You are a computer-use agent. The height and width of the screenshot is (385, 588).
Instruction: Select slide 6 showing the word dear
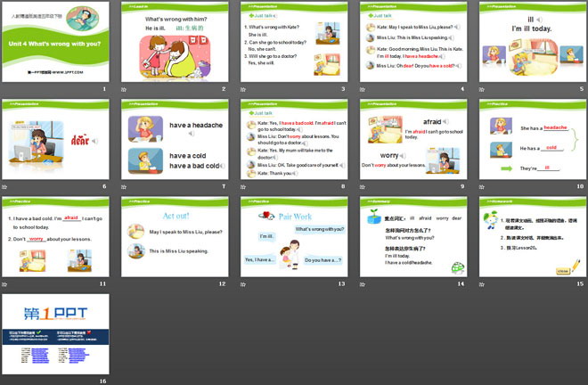point(55,139)
